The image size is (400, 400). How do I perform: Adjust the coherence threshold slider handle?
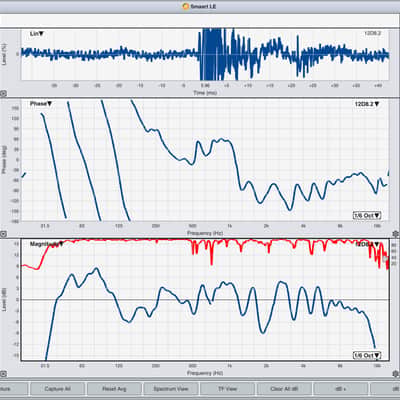click(x=385, y=259)
